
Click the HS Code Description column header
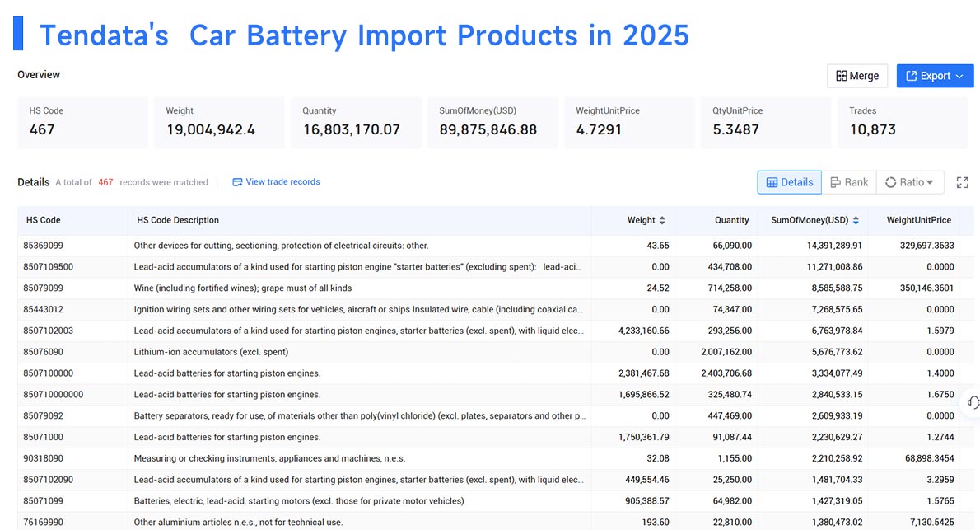coord(178,220)
